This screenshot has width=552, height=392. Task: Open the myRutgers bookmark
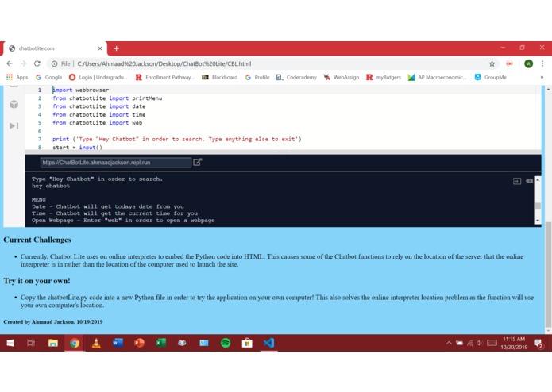(384, 77)
